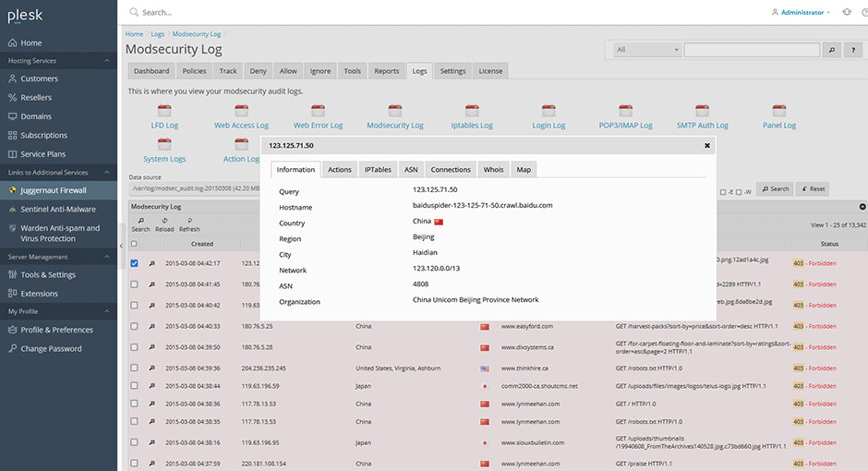Viewport: 868px width, 471px height.
Task: Open the LFD Log icon
Action: pos(164,110)
